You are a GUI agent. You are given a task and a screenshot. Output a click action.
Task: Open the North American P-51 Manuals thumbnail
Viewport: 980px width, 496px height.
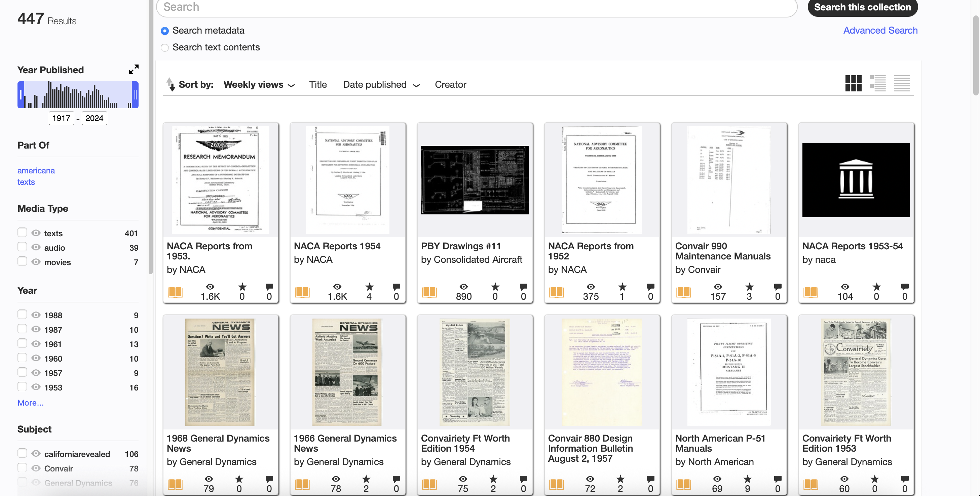pos(729,372)
